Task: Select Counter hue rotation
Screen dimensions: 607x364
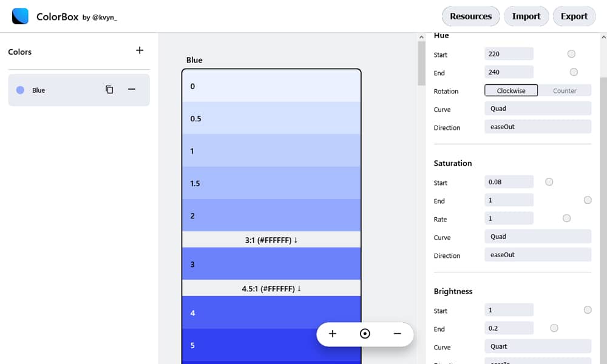Action: [x=565, y=90]
